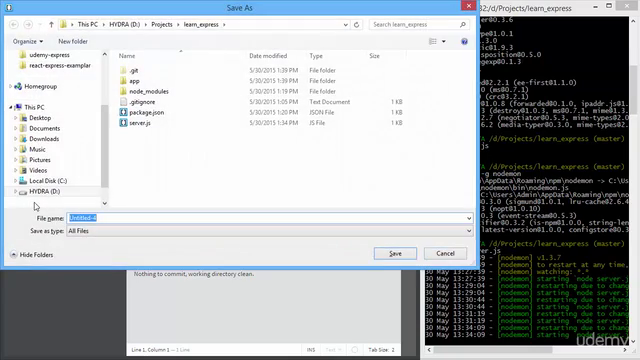Open the Organize dropdown menu
640x360 pixels.
coord(28,41)
